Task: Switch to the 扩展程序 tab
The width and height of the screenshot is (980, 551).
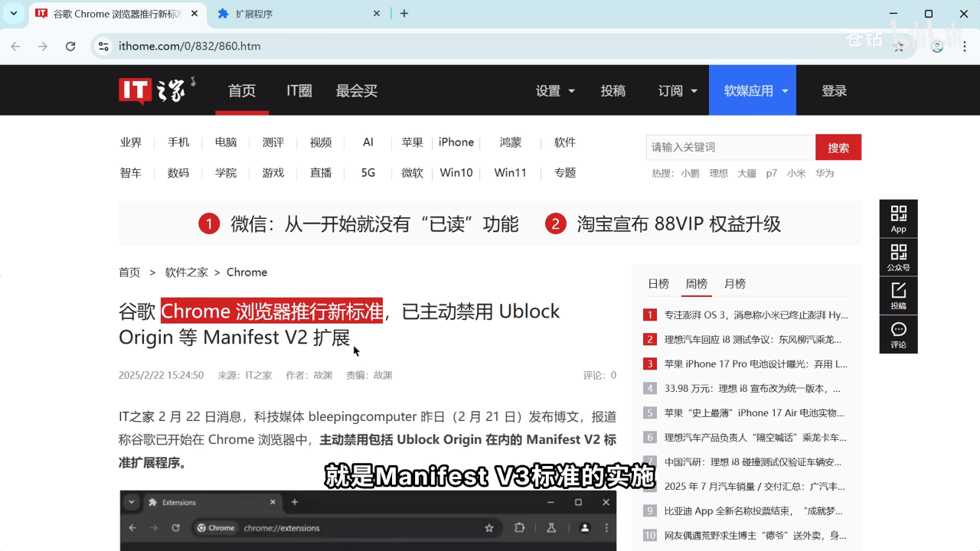Action: pos(299,14)
